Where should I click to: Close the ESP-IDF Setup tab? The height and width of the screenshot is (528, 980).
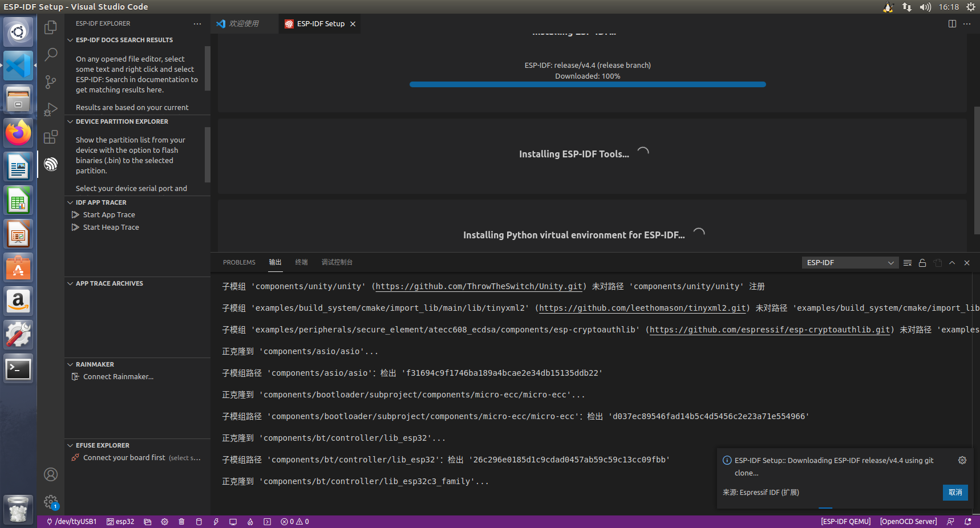point(353,23)
